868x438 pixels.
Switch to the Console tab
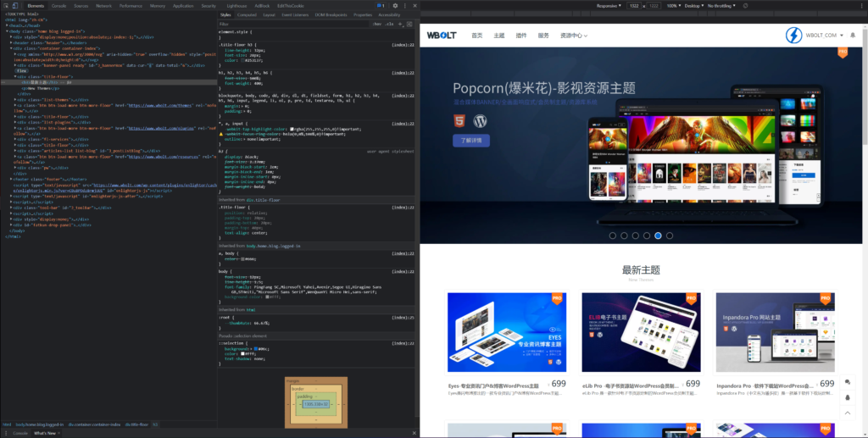click(58, 5)
